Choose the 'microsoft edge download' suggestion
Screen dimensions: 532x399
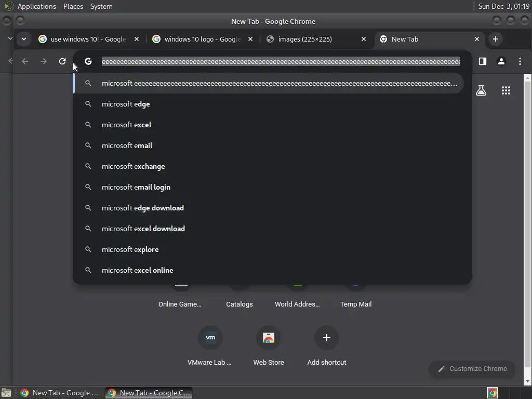[269, 208]
